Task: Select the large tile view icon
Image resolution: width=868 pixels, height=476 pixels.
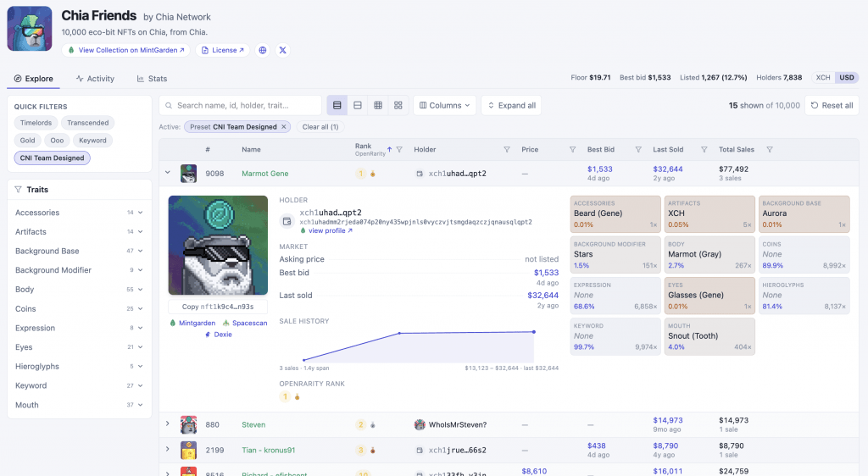Action: [398, 105]
